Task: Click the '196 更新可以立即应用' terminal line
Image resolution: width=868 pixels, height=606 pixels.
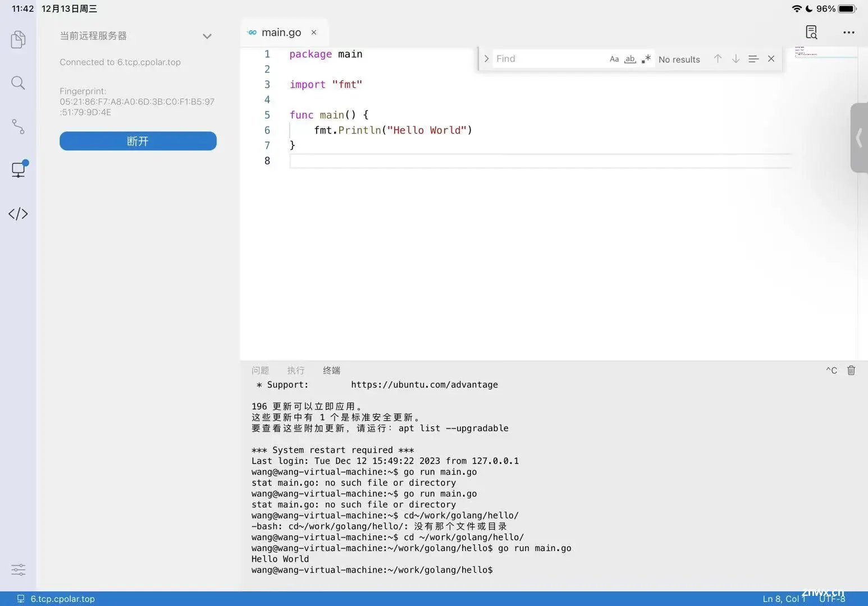Action: (307, 406)
